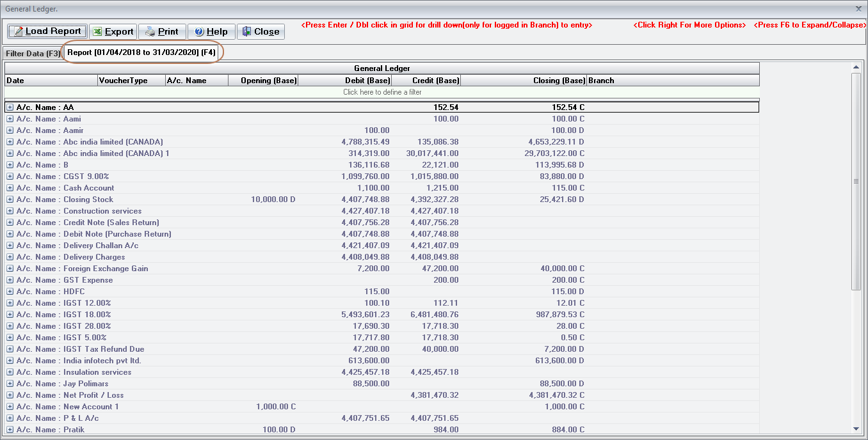Switch to Filter Data (F3) tab
The image size is (868, 440).
[x=33, y=54]
